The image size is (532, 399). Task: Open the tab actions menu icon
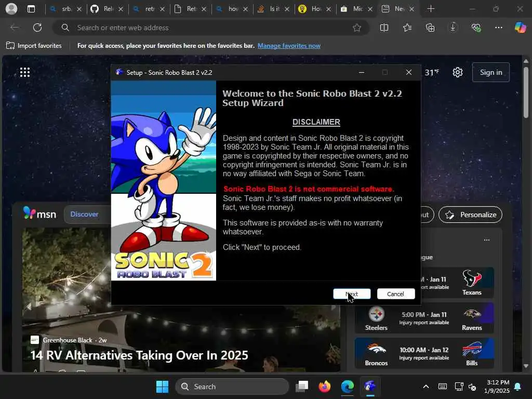[x=31, y=9]
